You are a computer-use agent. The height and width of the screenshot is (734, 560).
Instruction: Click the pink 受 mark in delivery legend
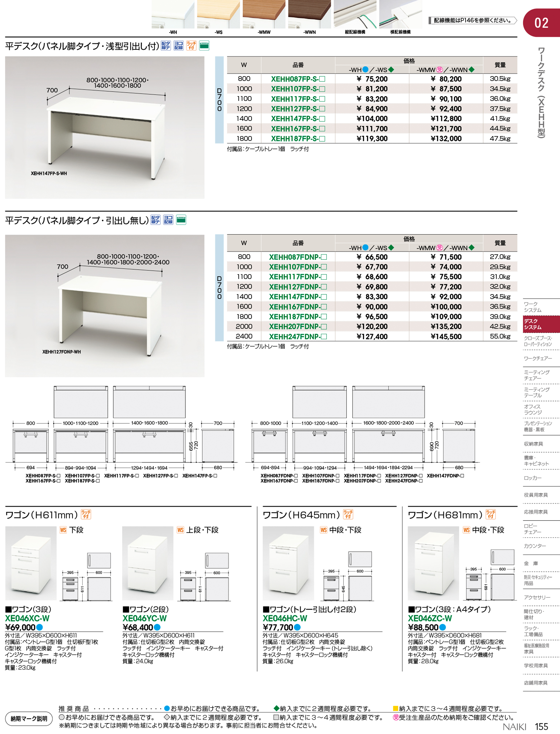pyautogui.click(x=396, y=717)
